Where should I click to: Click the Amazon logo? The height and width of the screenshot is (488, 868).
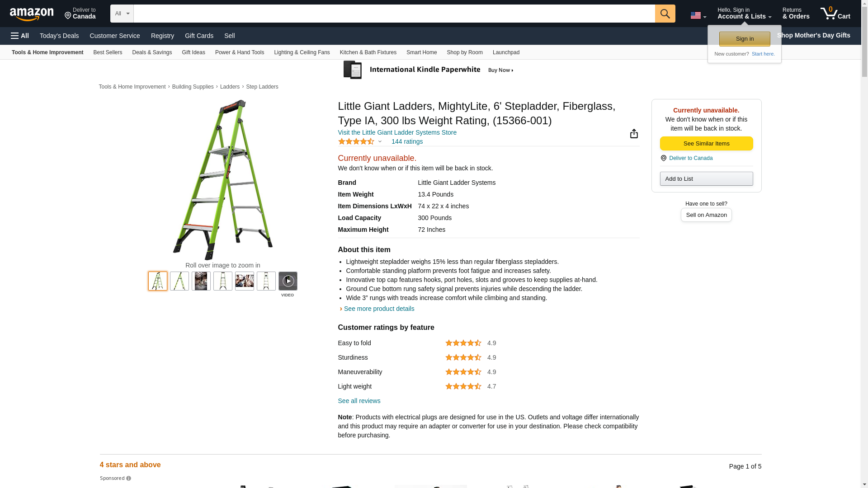(32, 14)
